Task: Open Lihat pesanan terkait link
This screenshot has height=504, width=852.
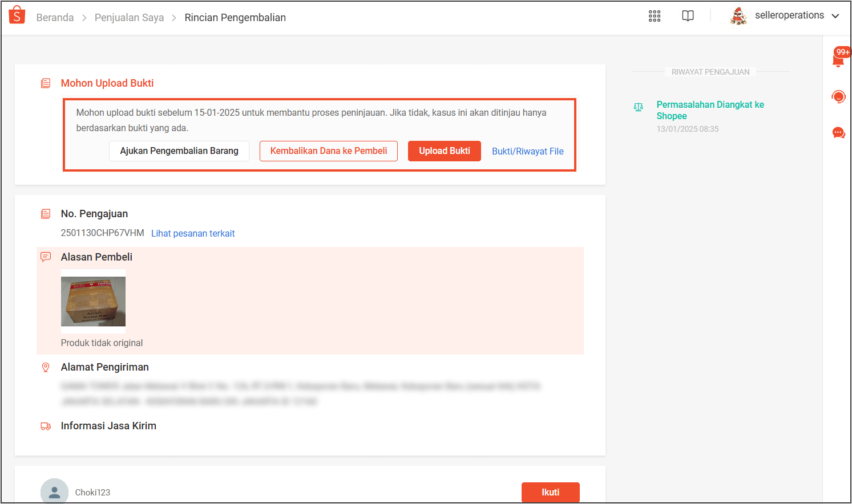Action: click(x=193, y=233)
